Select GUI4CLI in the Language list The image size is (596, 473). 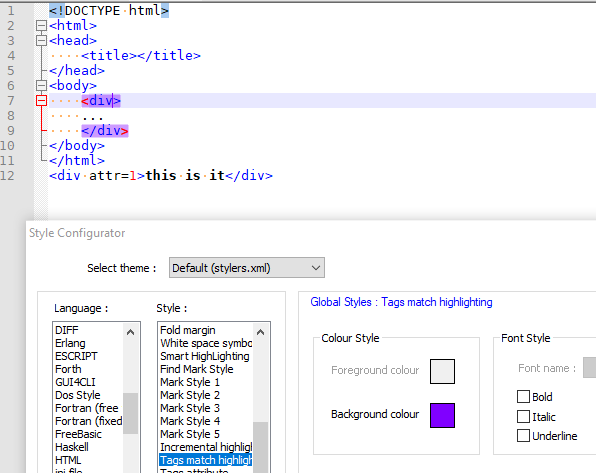click(x=89, y=382)
